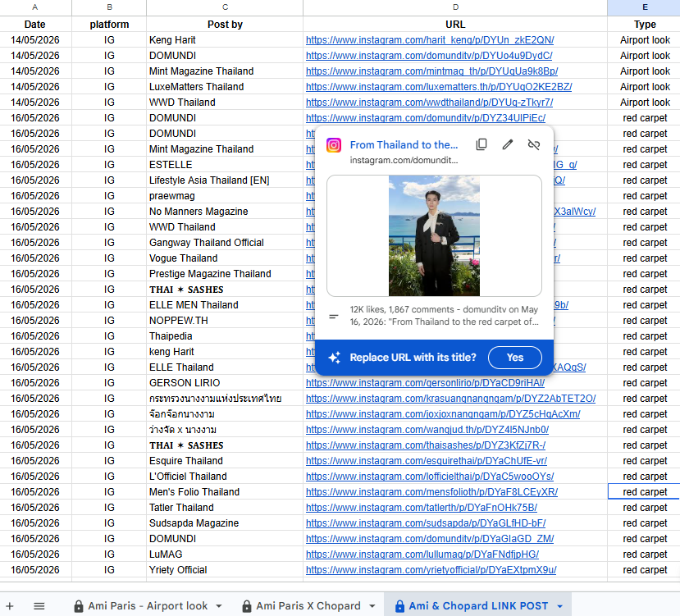Click caption lines icon in preview card
The width and height of the screenshot is (680, 616).
point(334,317)
